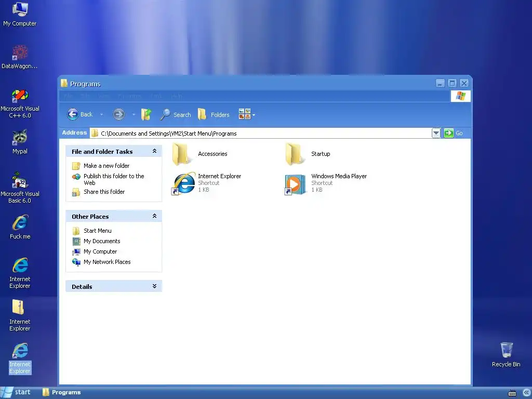The image size is (532, 399).
Task: Select Microsoft Visual Basic 6.0 desktop icon
Action: (20, 188)
